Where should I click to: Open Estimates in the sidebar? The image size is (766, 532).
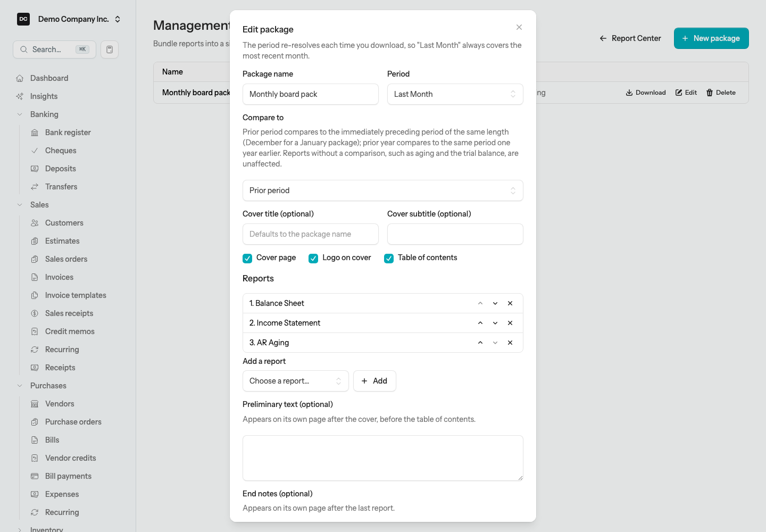[x=62, y=241]
